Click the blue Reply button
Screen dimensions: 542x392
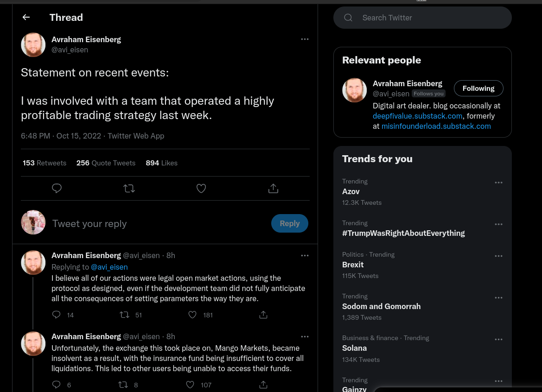point(290,223)
